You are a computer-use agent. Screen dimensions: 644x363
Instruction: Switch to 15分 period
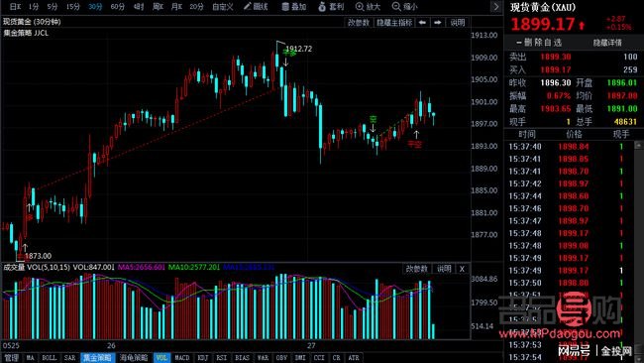pyautogui.click(x=73, y=7)
